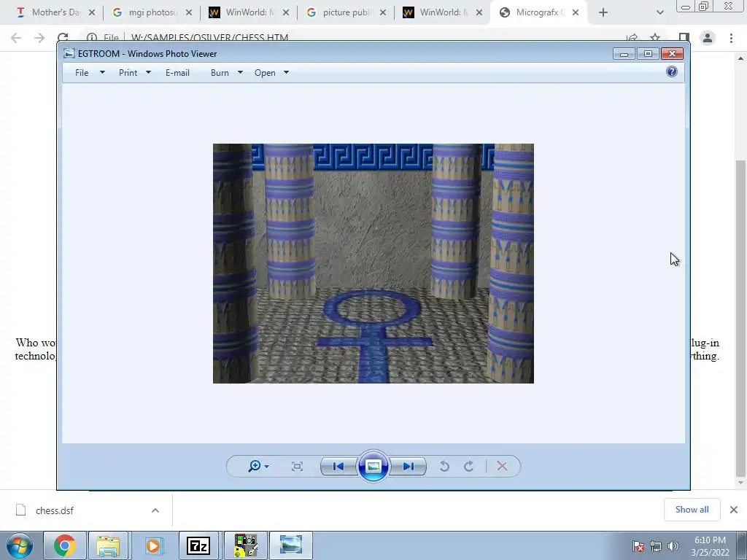The image size is (747, 560).
Task: Start the slide show button
Action: click(x=373, y=466)
